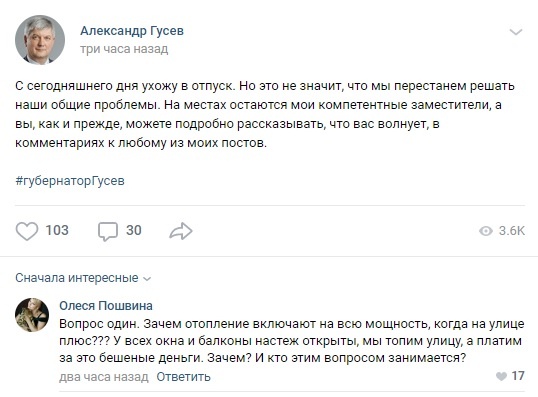
Task: Open Александр Гусев's profile avatar
Action: point(40,39)
